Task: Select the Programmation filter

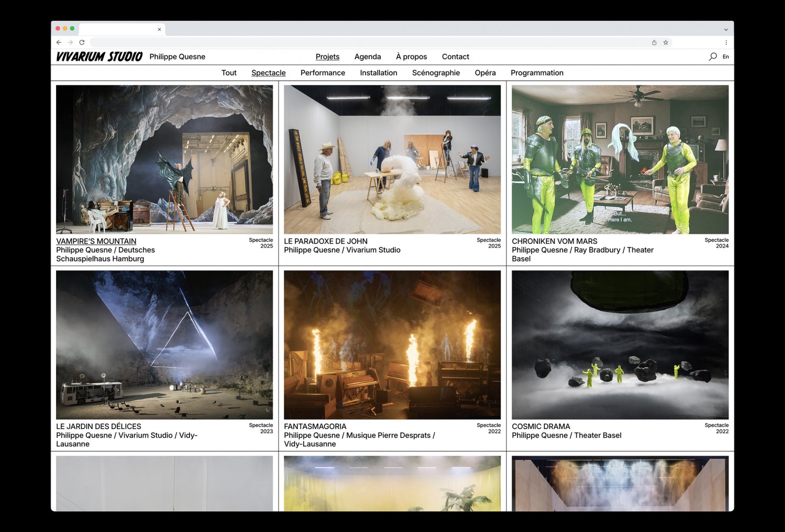Action: pyautogui.click(x=537, y=73)
